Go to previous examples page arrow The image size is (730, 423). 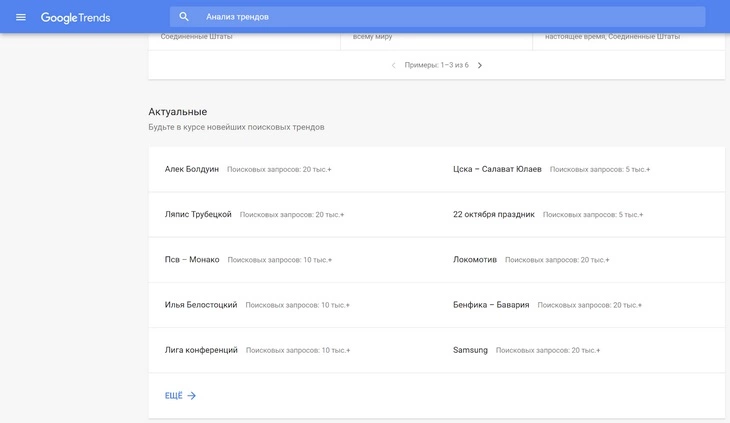(x=393, y=65)
